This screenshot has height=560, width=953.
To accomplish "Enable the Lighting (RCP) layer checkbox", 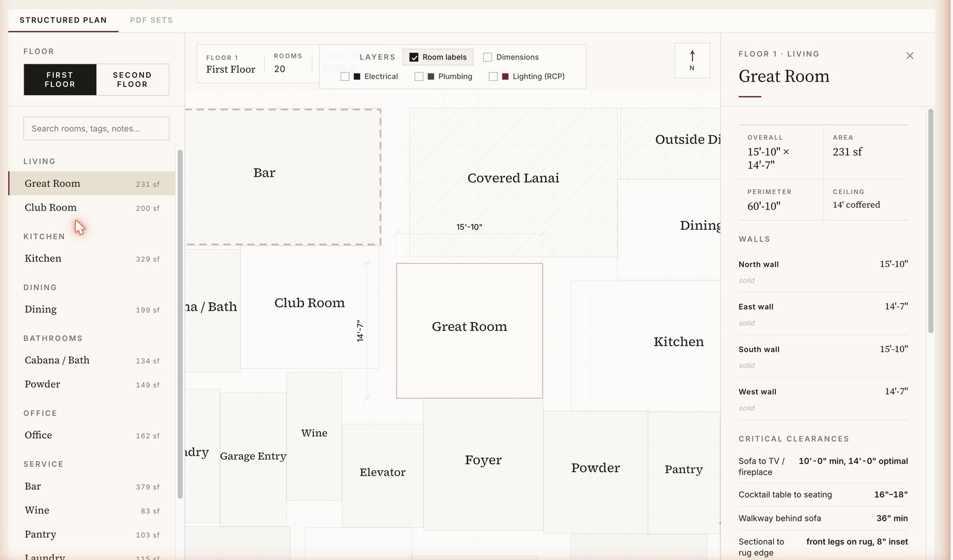I will (493, 77).
